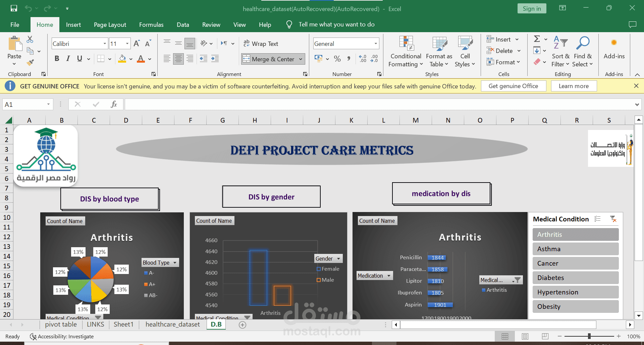Open the healthcare_dataset sheet tab

173,324
